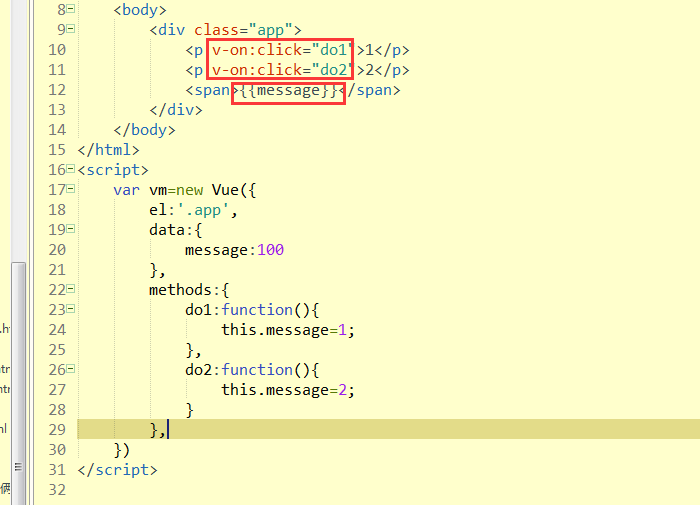Click the 'this.message=1;' statement
This screenshot has width=700, height=505.
coord(288,330)
